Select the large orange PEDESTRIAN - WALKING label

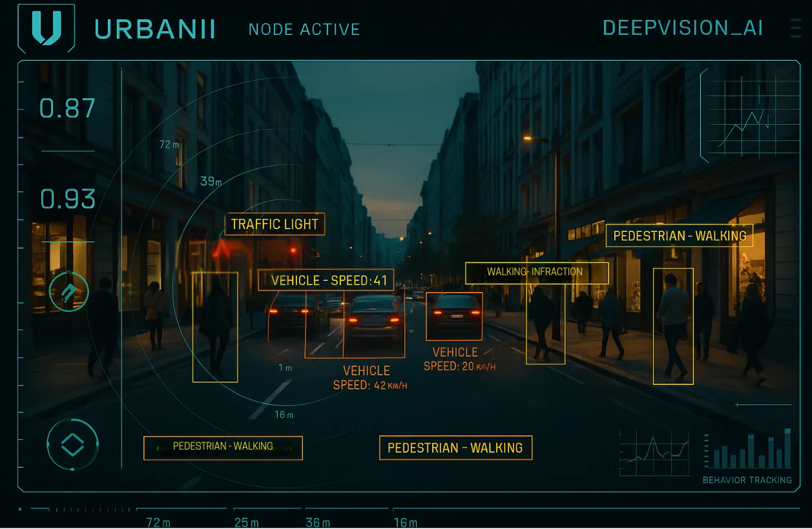455,448
